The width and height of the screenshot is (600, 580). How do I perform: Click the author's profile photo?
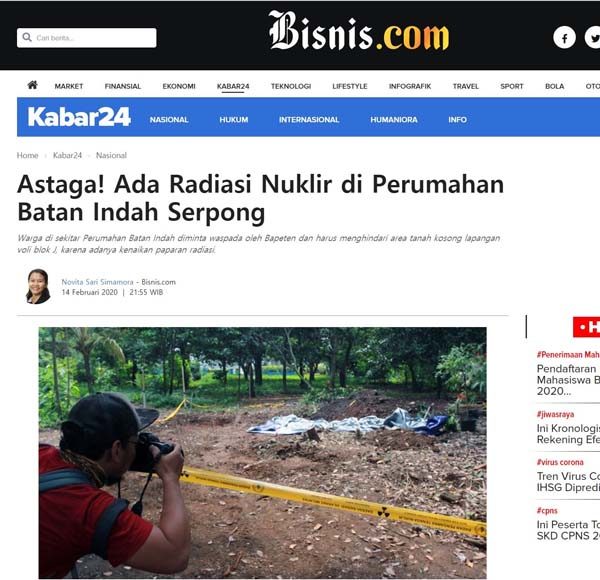pyautogui.click(x=38, y=287)
